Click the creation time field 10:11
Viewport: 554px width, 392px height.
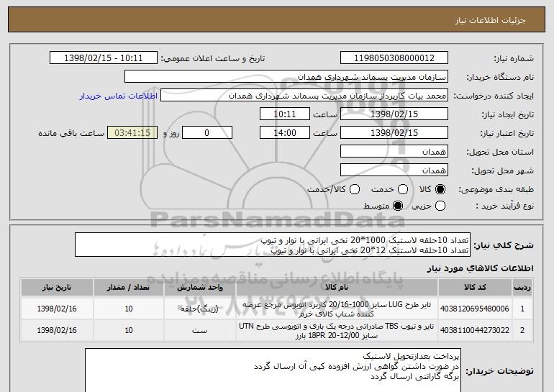(x=285, y=114)
